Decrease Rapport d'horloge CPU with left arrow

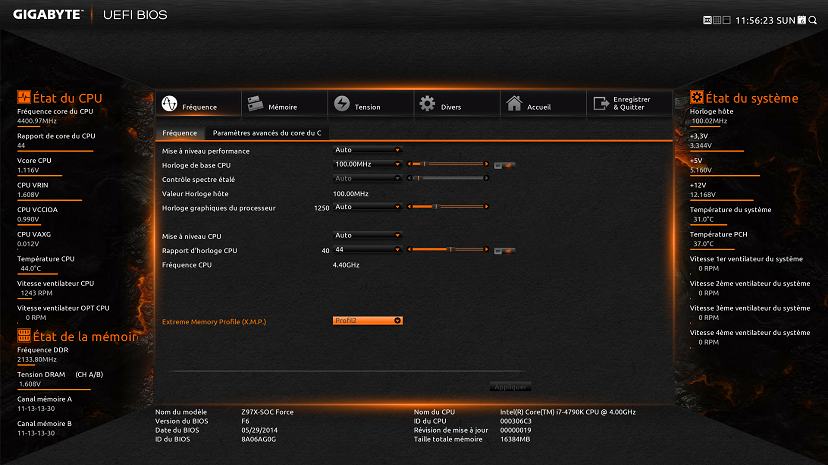pyautogui.click(x=409, y=250)
